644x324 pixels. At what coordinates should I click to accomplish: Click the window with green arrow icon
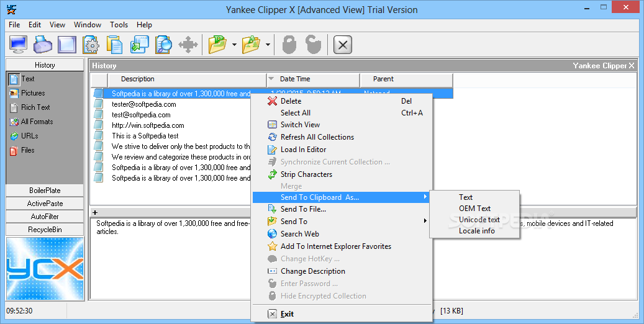click(x=139, y=44)
